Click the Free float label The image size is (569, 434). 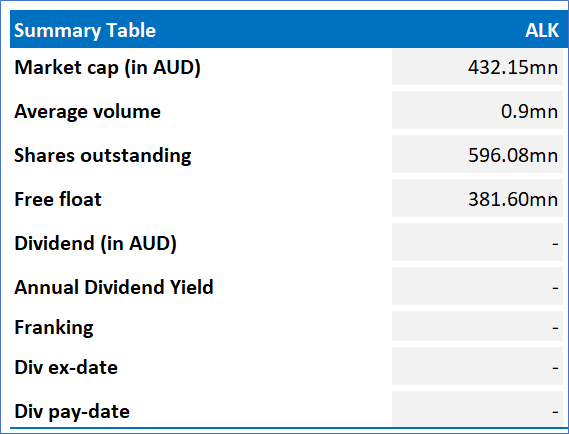(x=58, y=199)
